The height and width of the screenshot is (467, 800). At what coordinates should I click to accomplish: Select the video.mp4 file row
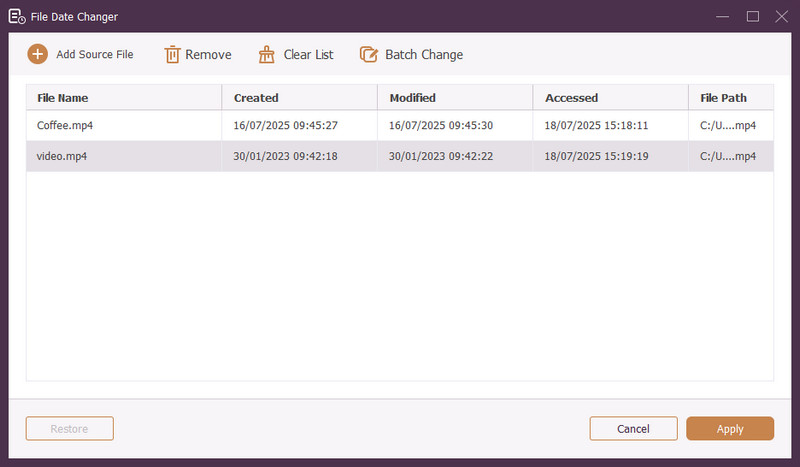(x=63, y=156)
